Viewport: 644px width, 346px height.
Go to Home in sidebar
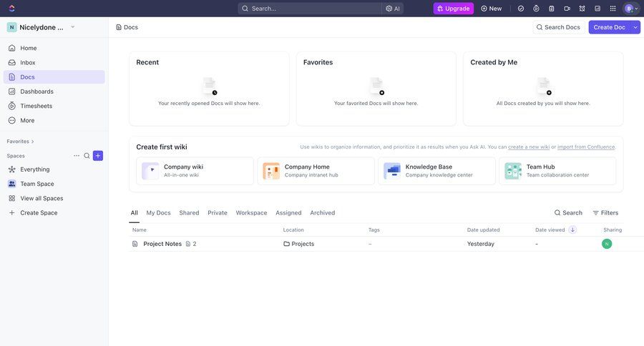click(x=54, y=48)
